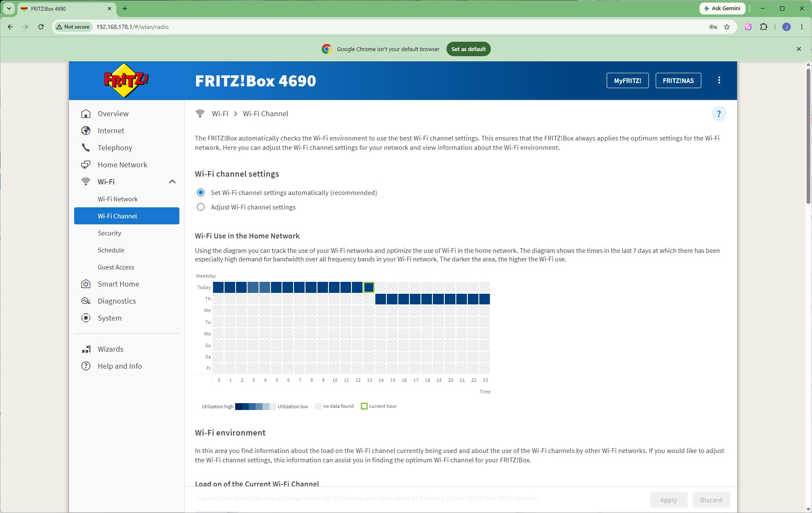Click the Home Network devices icon
Viewport: 812px width, 513px height.
click(86, 165)
